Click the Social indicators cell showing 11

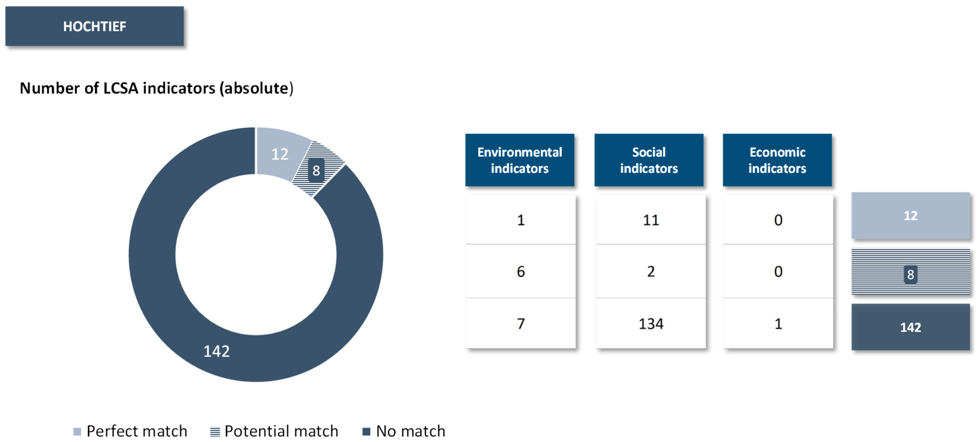[x=651, y=220]
